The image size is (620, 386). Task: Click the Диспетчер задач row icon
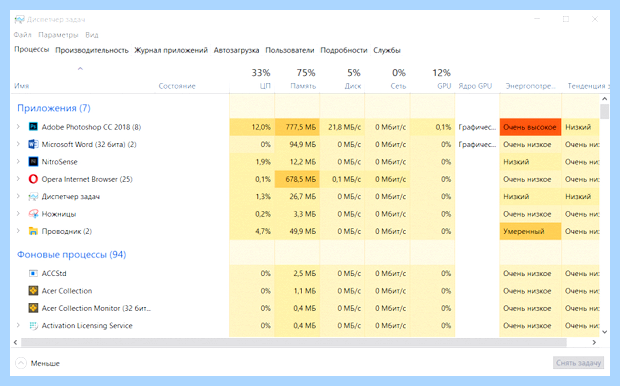pos(33,197)
